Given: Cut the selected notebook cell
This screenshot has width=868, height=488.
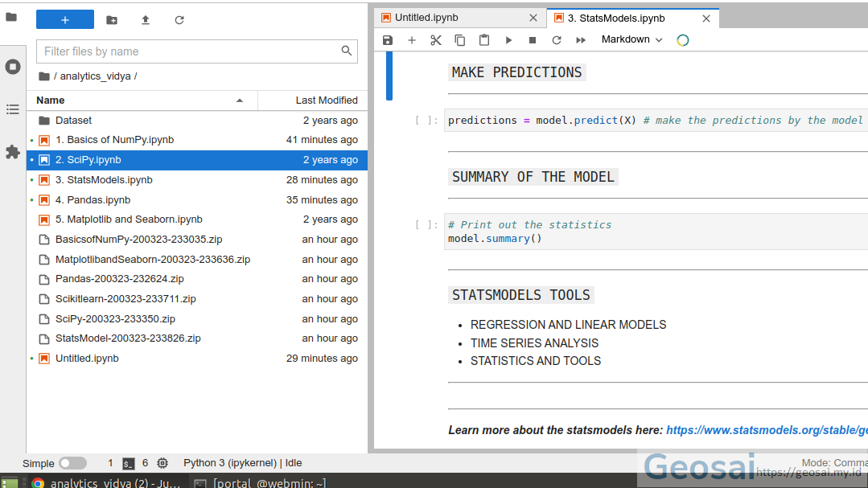Looking at the screenshot, I should tap(435, 39).
